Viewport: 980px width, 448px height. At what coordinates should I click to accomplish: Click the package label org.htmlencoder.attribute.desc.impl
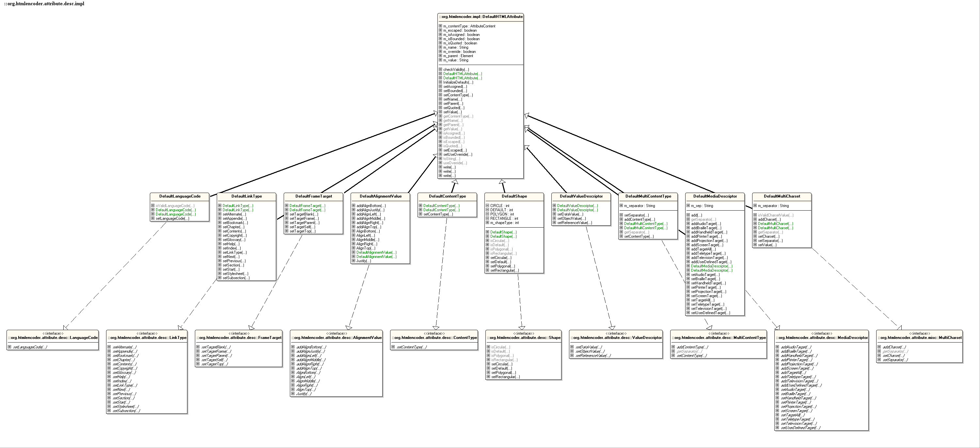pos(44,4)
